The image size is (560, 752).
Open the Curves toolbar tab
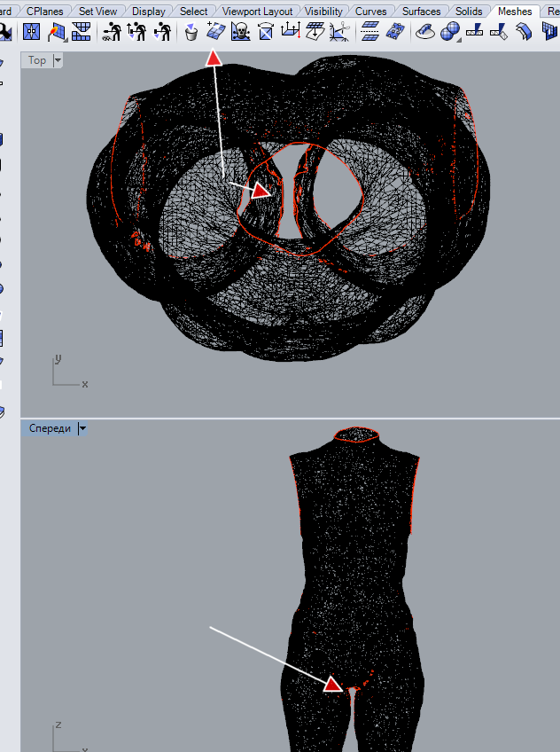(x=370, y=11)
